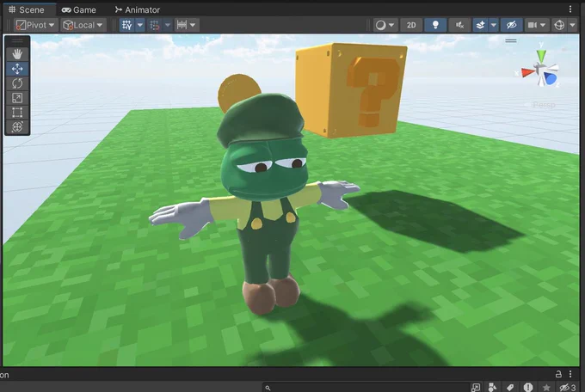This screenshot has height=392, width=585.
Task: Expand scene effects dropdown arrow
Action: (x=494, y=25)
